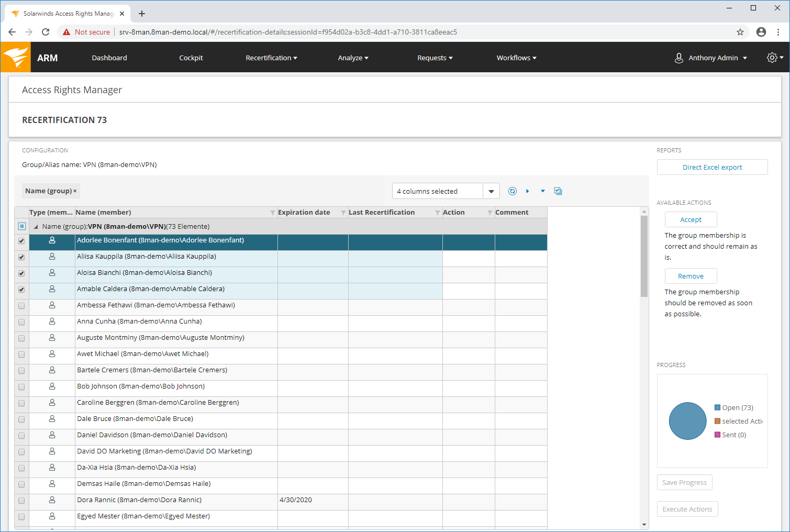Open the settings gear menu
Viewport: 790px width, 532px height.
(x=775, y=58)
